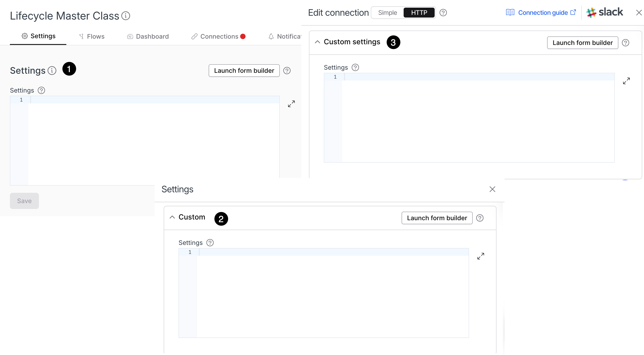Click the Slack logo

click(x=604, y=13)
